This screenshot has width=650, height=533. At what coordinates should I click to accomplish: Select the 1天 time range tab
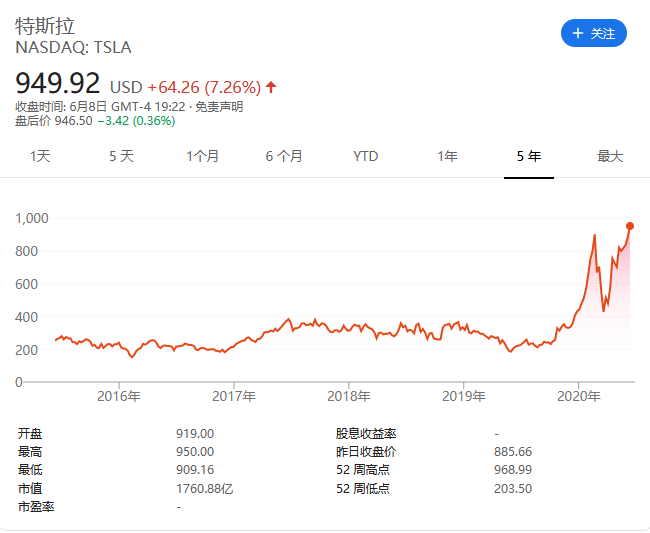[40, 156]
